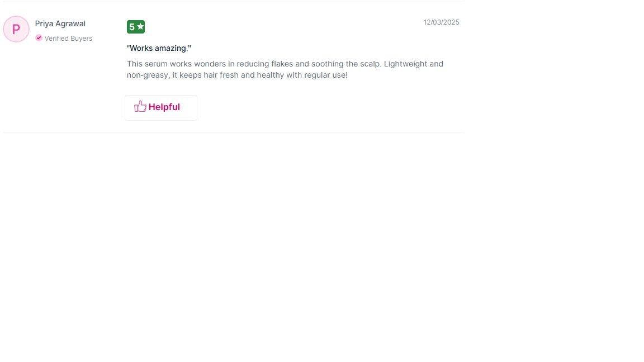Click the word 'scalp' in review body
The width and height of the screenshot is (644, 362).
pos(371,64)
